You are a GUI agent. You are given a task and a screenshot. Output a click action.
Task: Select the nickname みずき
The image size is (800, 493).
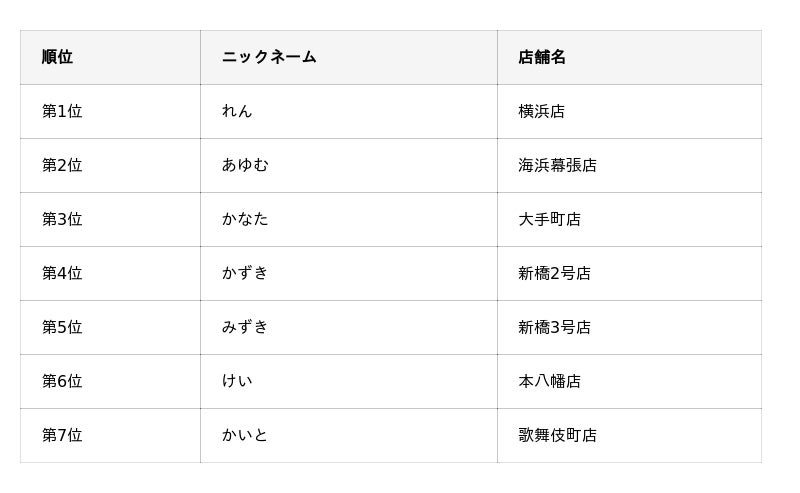coord(245,327)
